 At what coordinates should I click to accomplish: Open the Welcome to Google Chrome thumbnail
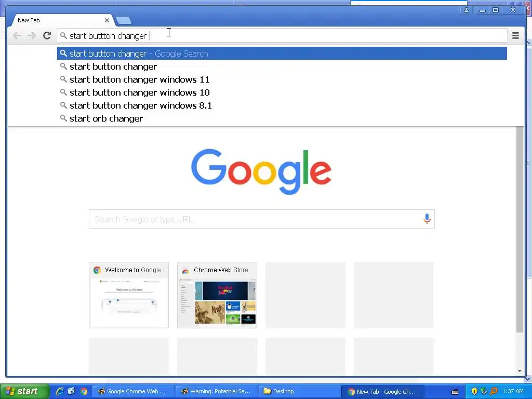[129, 295]
